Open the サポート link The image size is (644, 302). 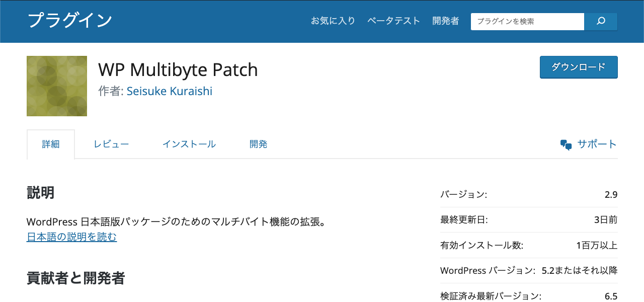coord(597,144)
